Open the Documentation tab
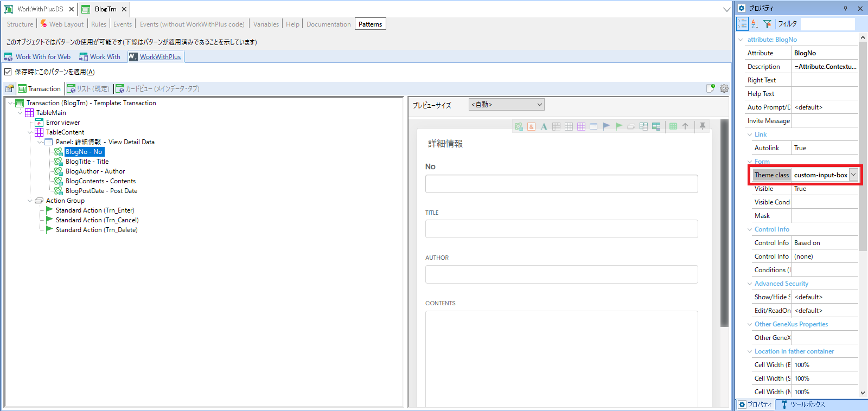 (329, 24)
